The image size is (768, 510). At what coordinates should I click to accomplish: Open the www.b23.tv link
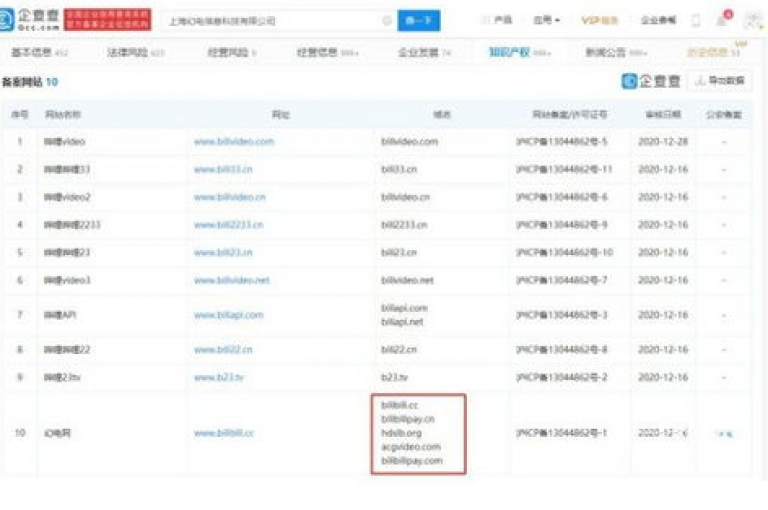(x=219, y=377)
